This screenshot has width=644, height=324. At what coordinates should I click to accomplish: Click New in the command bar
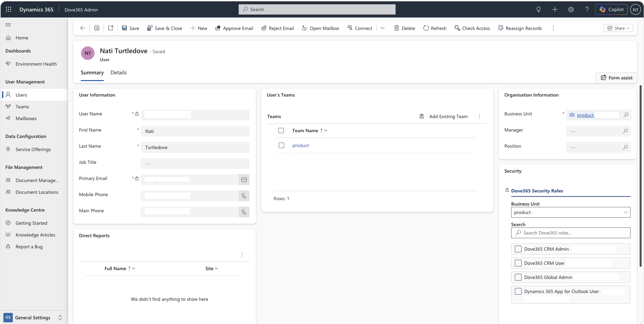pyautogui.click(x=199, y=28)
